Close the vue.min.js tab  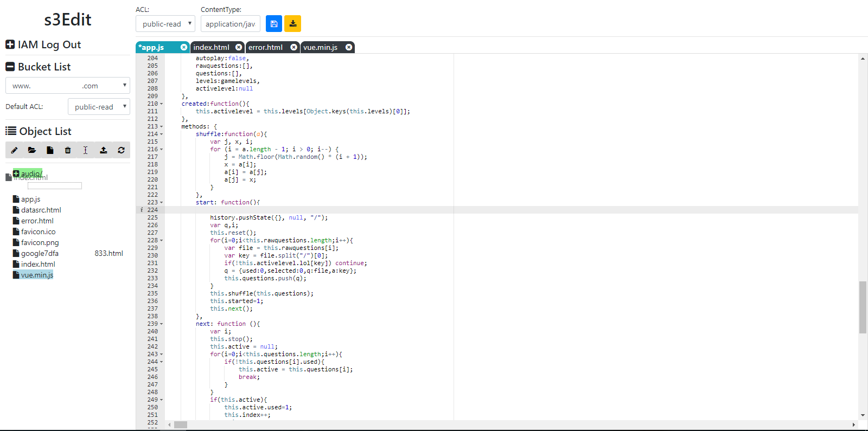click(x=349, y=47)
